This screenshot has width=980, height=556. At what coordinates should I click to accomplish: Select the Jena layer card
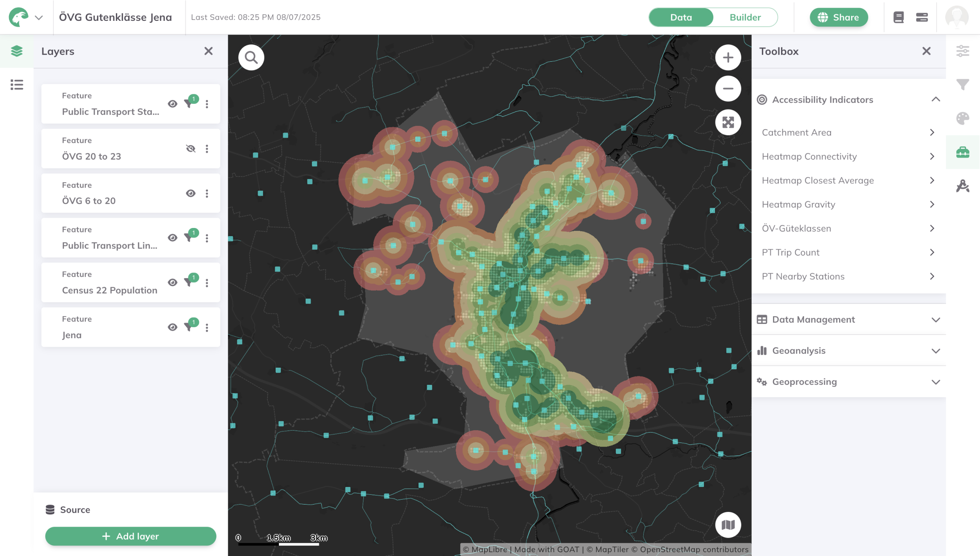pos(131,327)
